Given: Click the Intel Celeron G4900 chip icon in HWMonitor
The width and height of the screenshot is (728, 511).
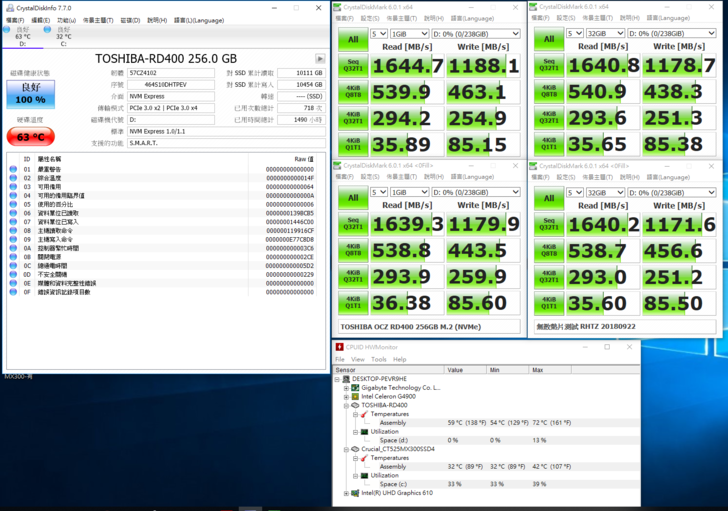Looking at the screenshot, I should pyautogui.click(x=354, y=396).
